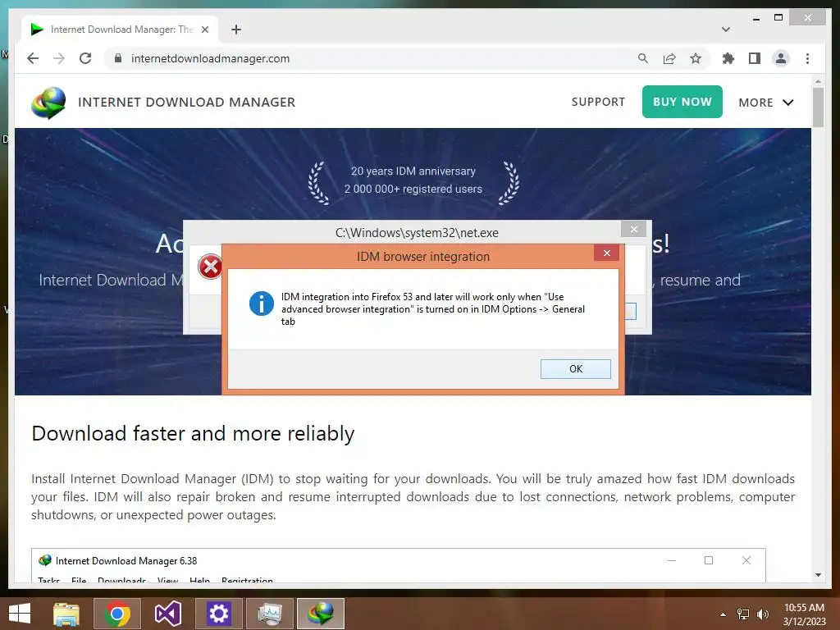
Task: Close the net.exe error dialog
Action: (634, 230)
